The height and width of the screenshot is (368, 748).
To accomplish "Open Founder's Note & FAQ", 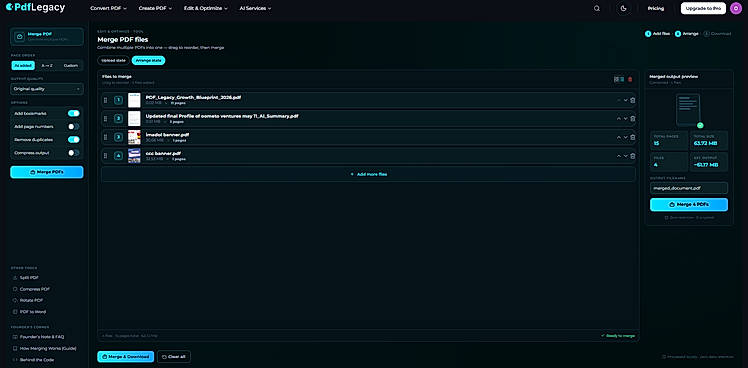I will [38, 336].
